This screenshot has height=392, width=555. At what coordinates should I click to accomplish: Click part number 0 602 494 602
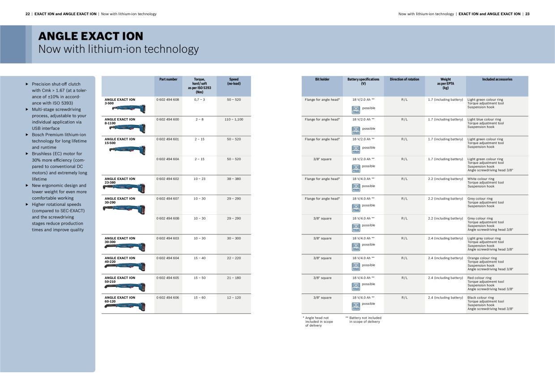167,179
